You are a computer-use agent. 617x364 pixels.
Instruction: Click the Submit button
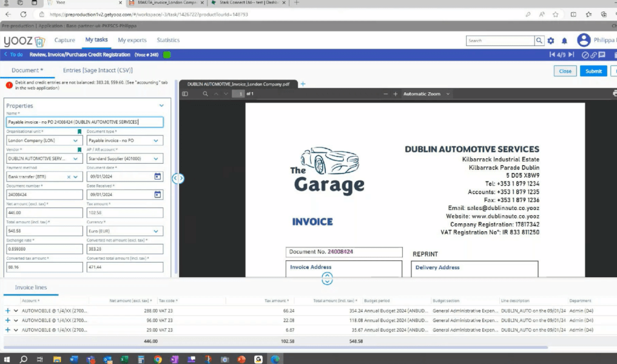coord(593,71)
